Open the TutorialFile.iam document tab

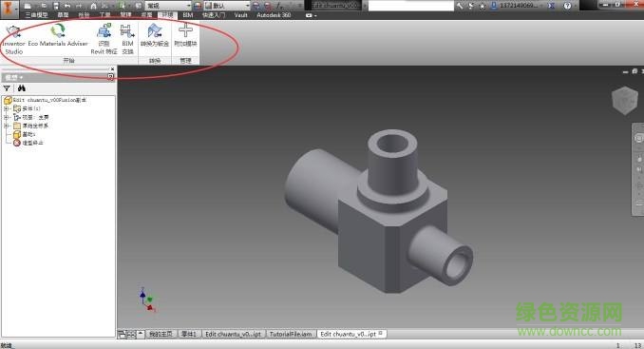coord(291,334)
